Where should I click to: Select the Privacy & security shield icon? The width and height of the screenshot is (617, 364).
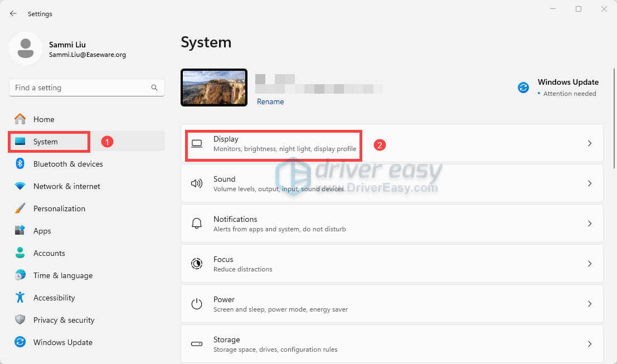pos(20,320)
